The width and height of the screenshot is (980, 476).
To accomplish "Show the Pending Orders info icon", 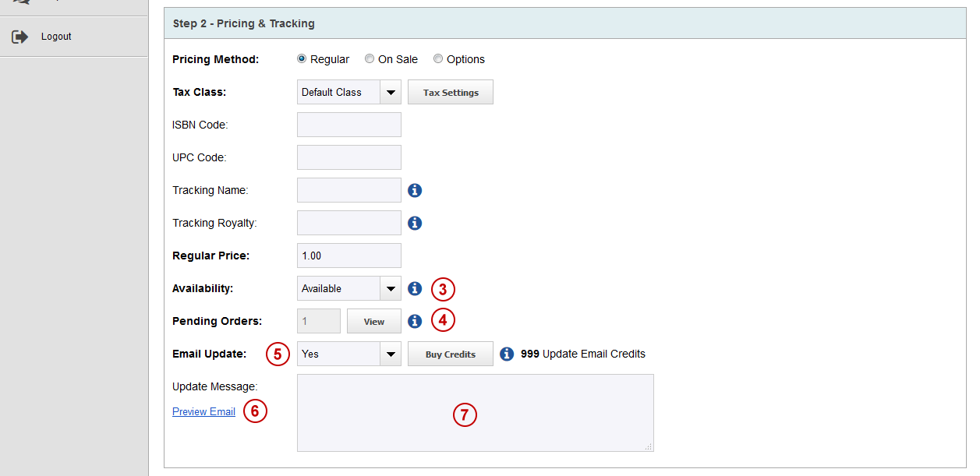I will point(415,321).
